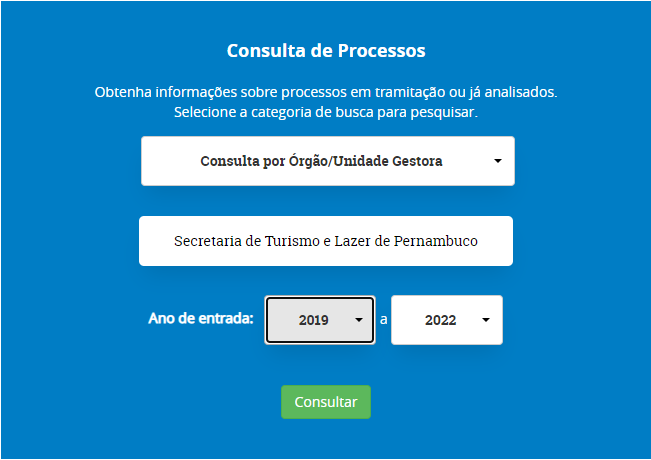Click the letter a between year selectors
This screenshot has height=460, width=651.
383,320
